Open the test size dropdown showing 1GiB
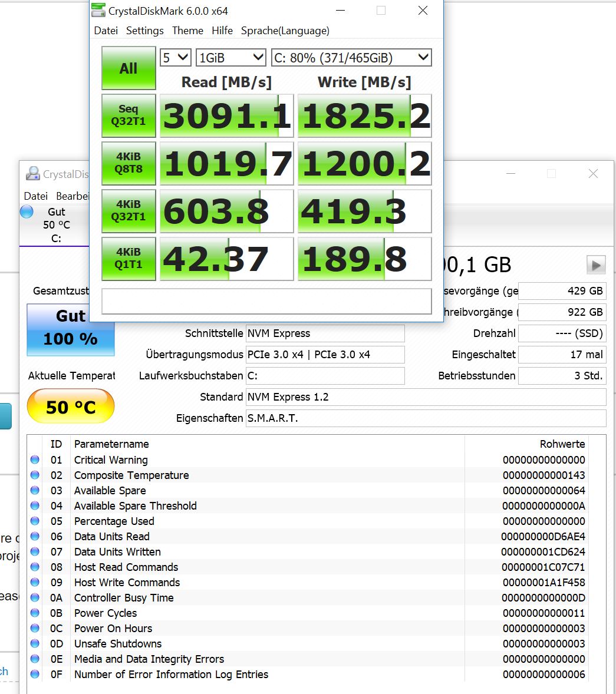616x694 pixels. click(x=230, y=58)
